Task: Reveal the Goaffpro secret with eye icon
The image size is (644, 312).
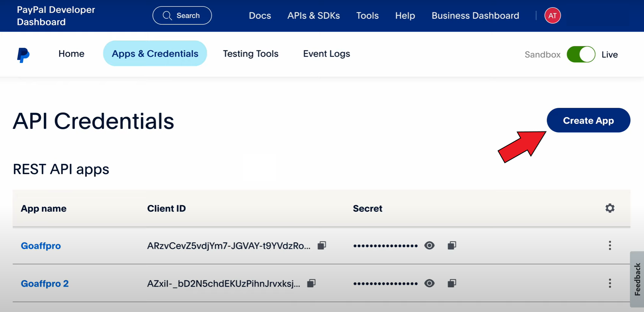Action: click(429, 246)
